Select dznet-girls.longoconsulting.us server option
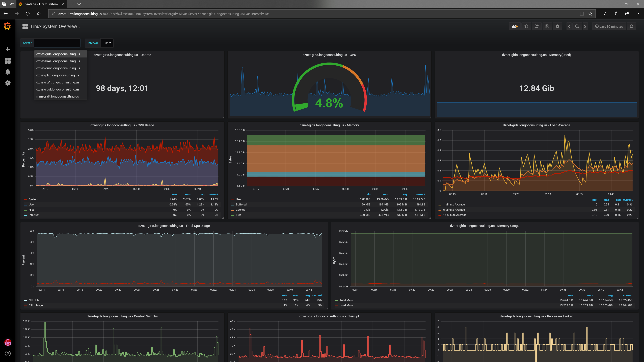 (61, 54)
